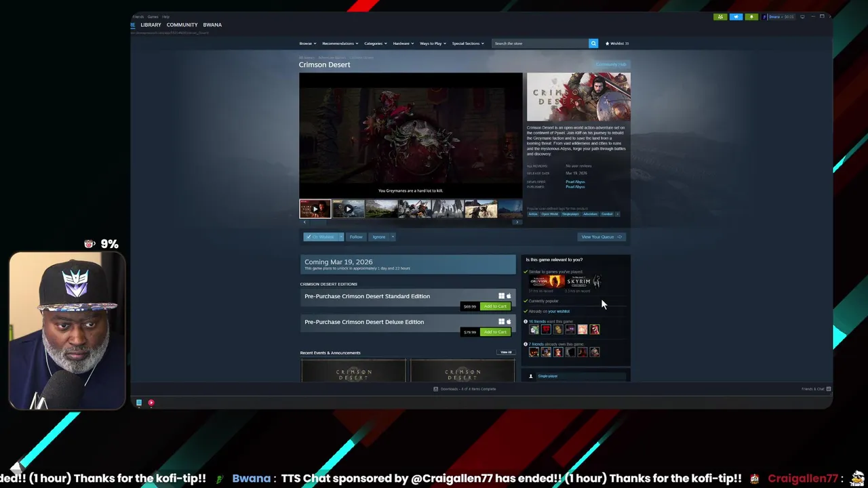Open Community Hub button
Viewport: 868px width, 488px height.
click(x=611, y=64)
